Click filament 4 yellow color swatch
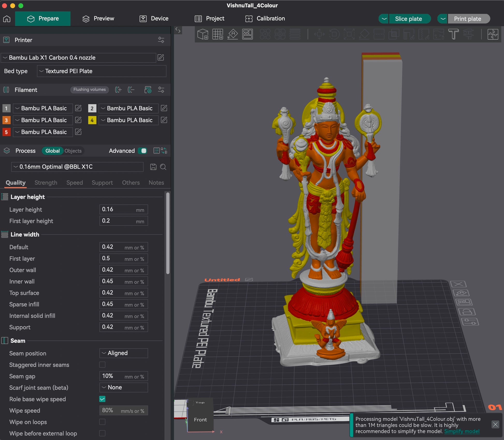This screenshot has height=440, width=504. [x=92, y=120]
